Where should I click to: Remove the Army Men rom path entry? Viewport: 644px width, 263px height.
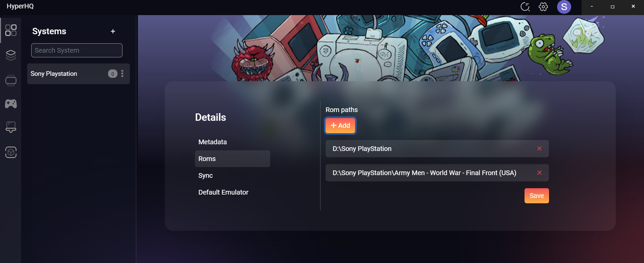coord(539,173)
